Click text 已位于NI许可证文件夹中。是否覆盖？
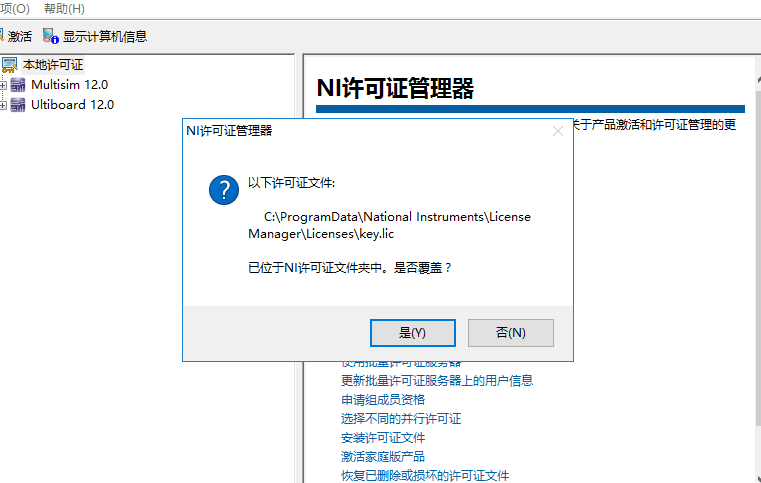Viewport: 761px width, 483px height. tap(350, 268)
